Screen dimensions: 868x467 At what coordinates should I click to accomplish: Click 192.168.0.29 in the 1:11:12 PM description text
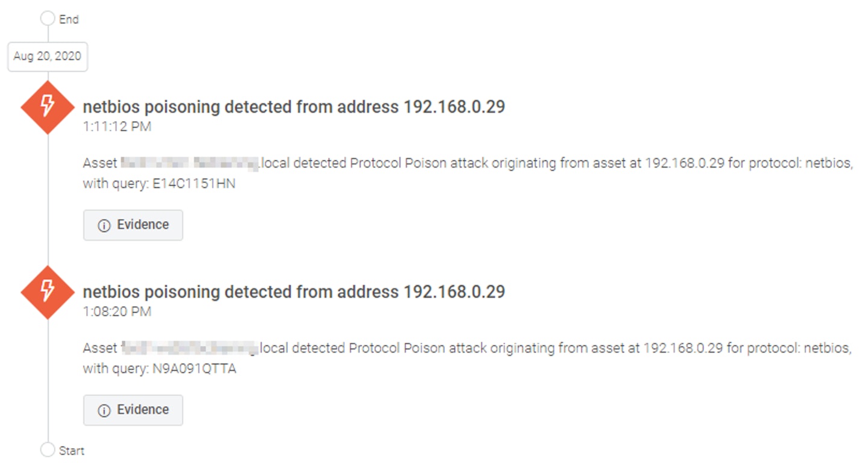(x=684, y=163)
